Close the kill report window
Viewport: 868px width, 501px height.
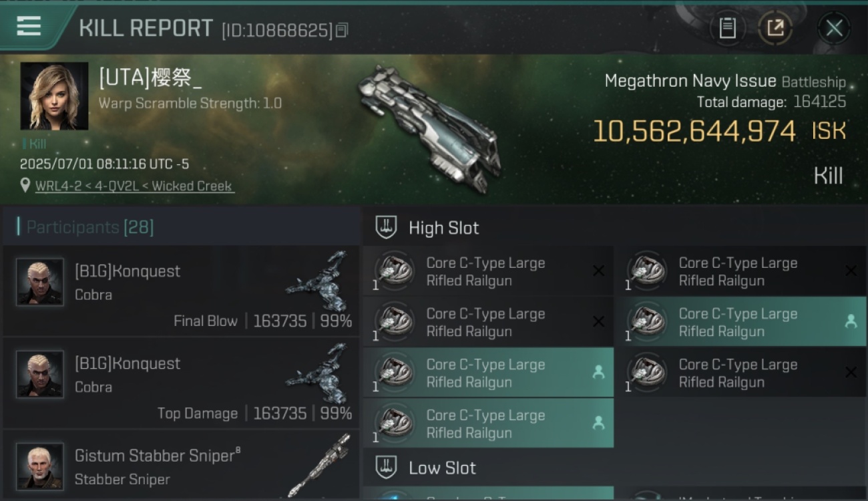[834, 28]
